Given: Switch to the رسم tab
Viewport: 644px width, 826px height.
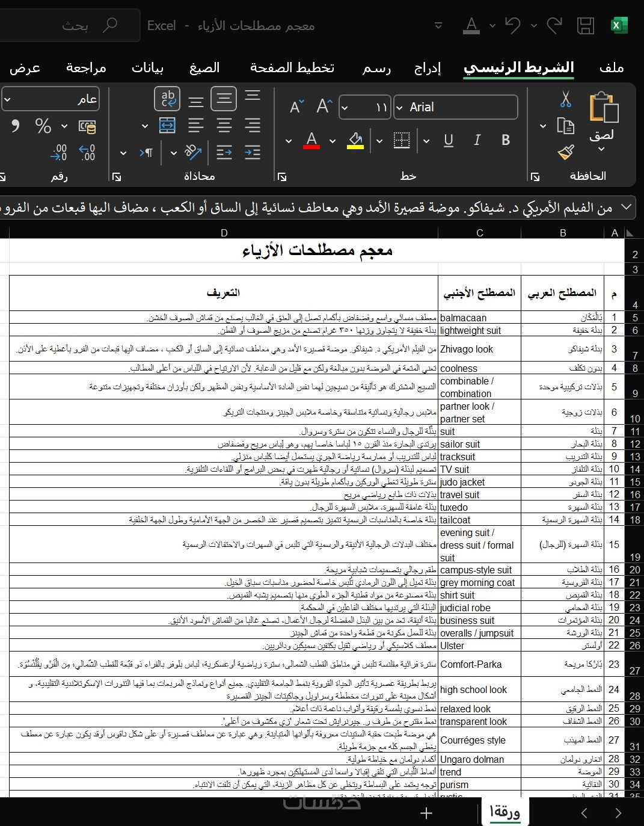Looking at the screenshot, I should [376, 68].
